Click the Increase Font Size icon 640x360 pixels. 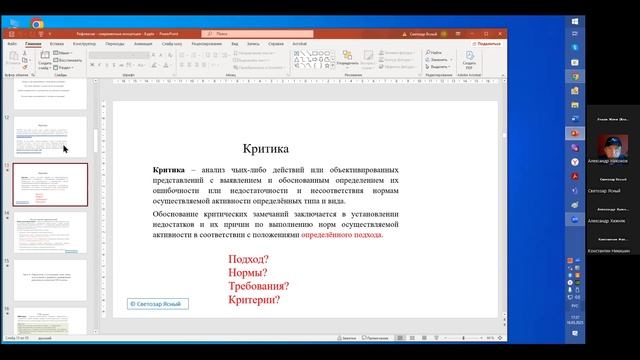pyautogui.click(x=153, y=55)
